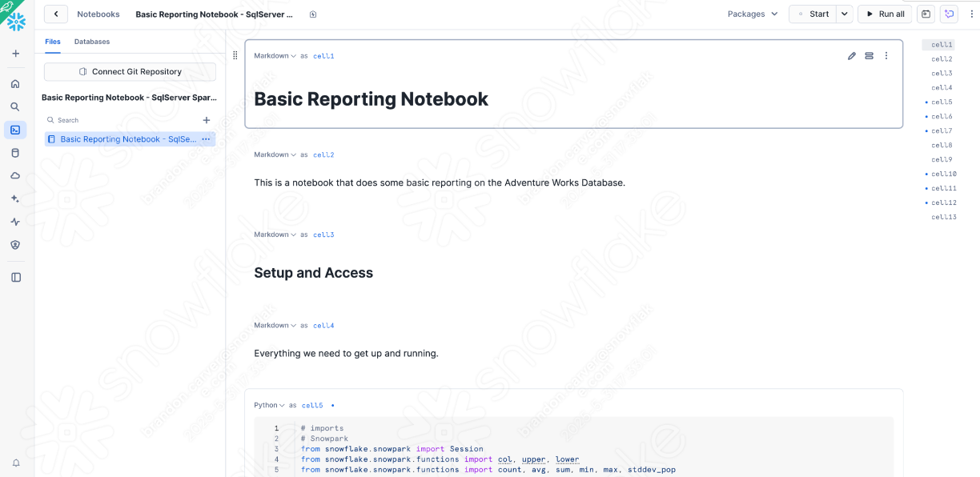Jump to cell12 in the outline
The image size is (980, 477).
944,203
